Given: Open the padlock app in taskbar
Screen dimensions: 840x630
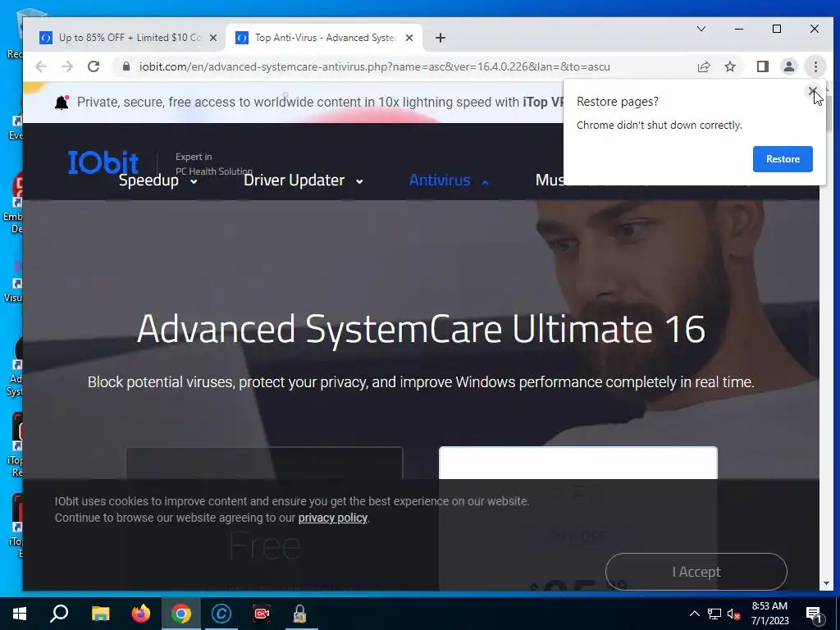Looking at the screenshot, I should coord(300,614).
